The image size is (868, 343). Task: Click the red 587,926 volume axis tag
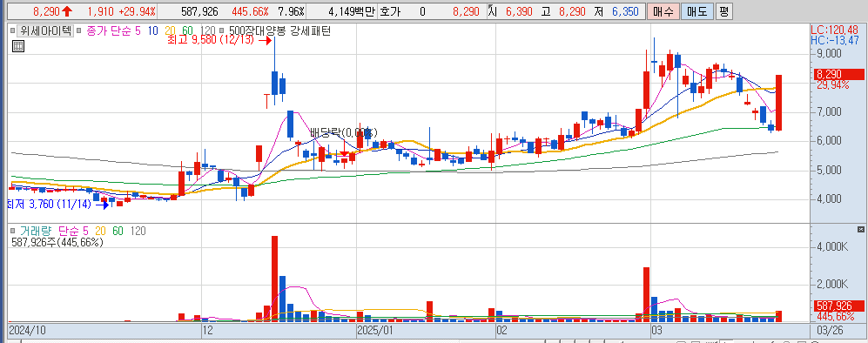pyautogui.click(x=838, y=306)
